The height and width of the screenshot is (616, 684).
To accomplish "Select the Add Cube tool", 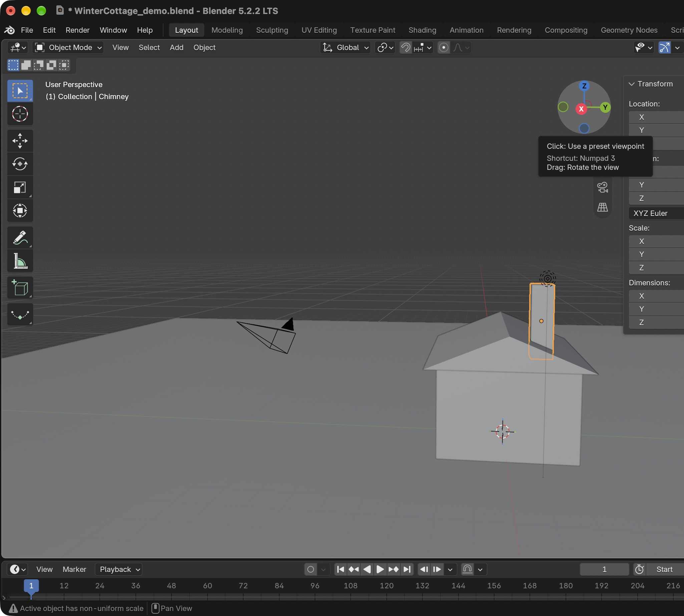I will pyautogui.click(x=20, y=288).
